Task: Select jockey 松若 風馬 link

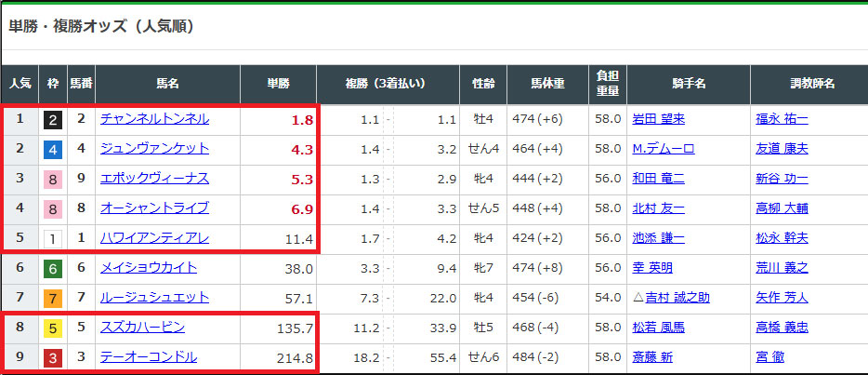Action: (x=658, y=328)
